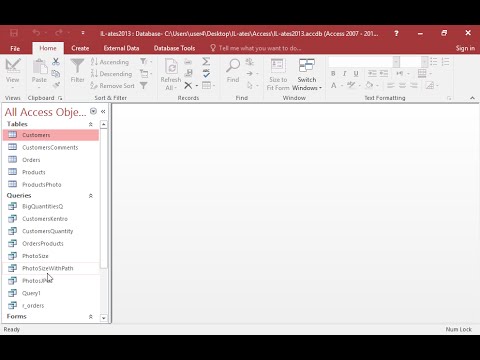Open the Switch Windows menu

(x=307, y=75)
